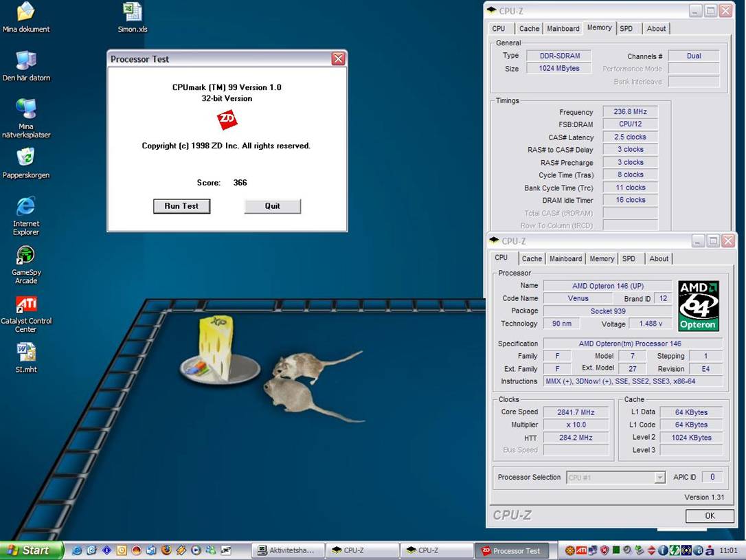Launch the GameSpy Arcade shortcut

(25, 264)
